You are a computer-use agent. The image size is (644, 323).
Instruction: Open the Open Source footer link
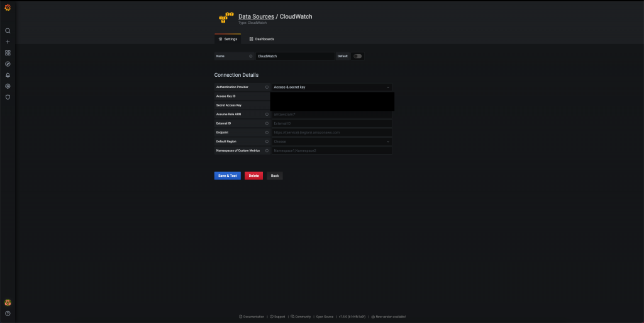325,317
